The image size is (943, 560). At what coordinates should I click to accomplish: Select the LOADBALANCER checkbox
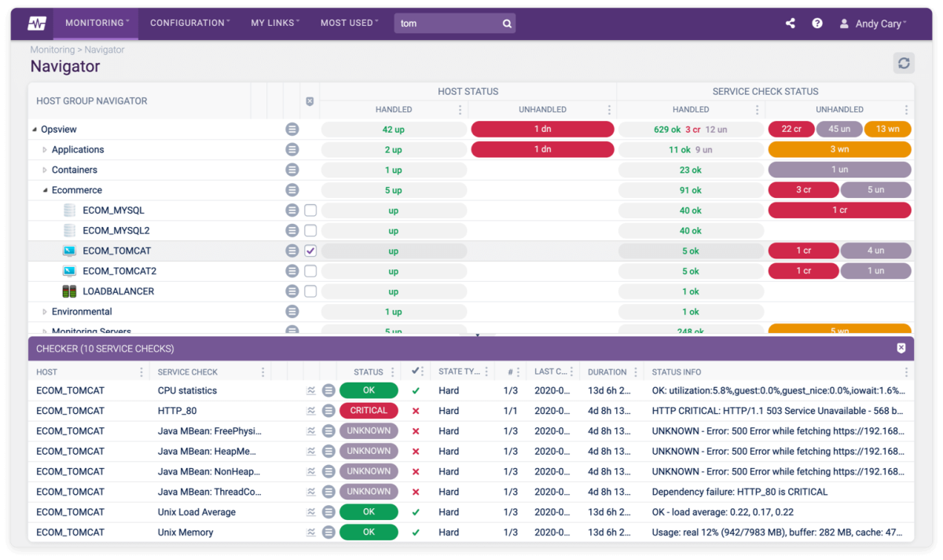tap(310, 291)
